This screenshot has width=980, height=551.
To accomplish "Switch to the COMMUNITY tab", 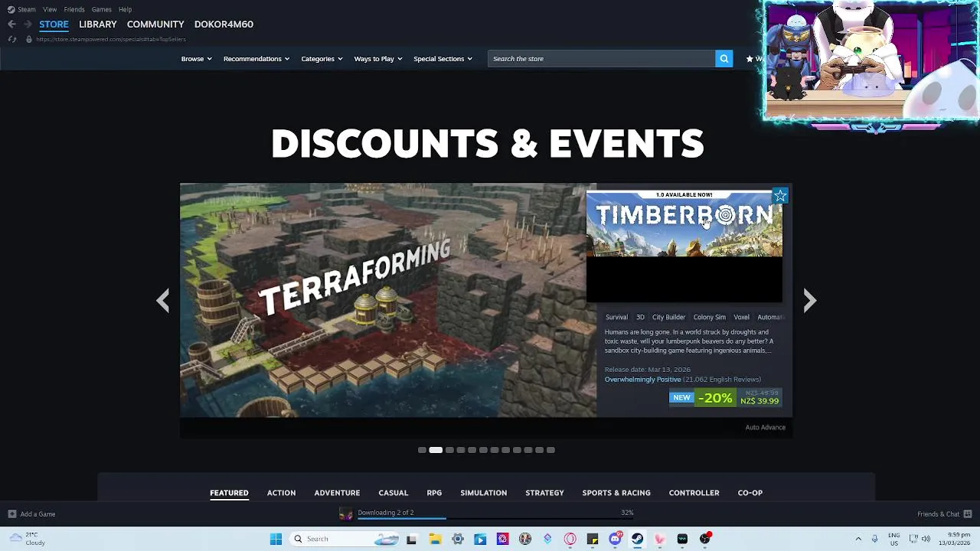I will click(155, 24).
